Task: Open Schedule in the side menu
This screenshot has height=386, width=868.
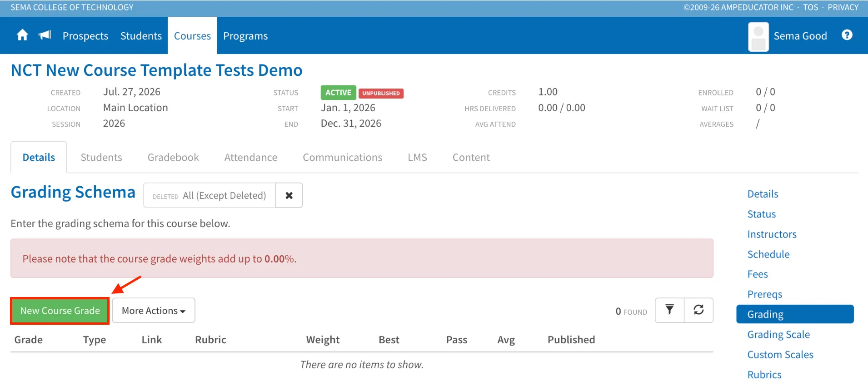Action: click(x=768, y=254)
